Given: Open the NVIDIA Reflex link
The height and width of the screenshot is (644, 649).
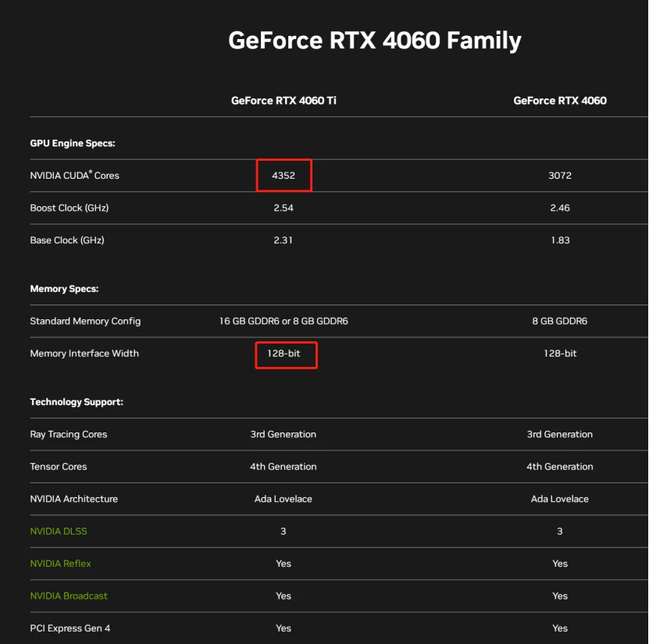Looking at the screenshot, I should [60, 564].
